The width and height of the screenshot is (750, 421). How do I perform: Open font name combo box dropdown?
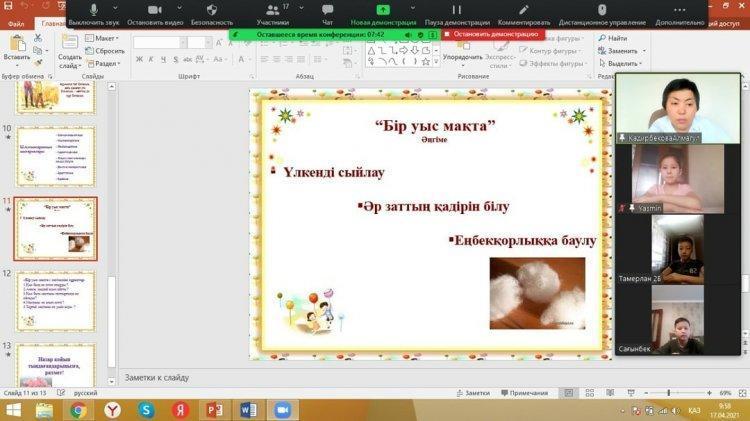[183, 43]
